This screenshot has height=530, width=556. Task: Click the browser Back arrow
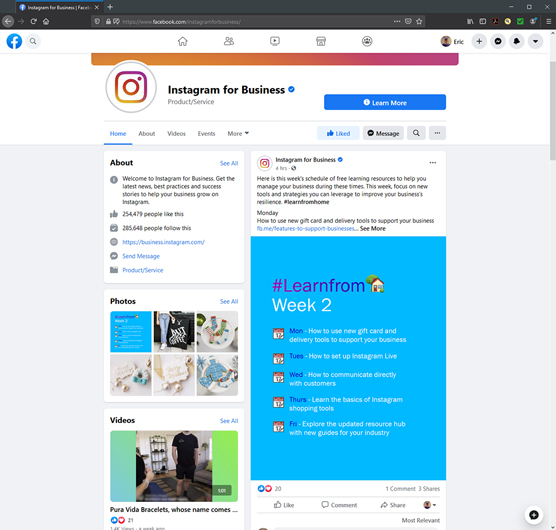tap(8, 22)
